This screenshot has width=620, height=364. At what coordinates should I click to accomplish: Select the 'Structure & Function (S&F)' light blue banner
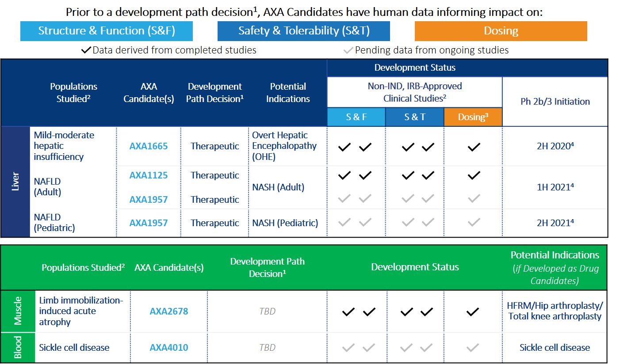coord(107,31)
